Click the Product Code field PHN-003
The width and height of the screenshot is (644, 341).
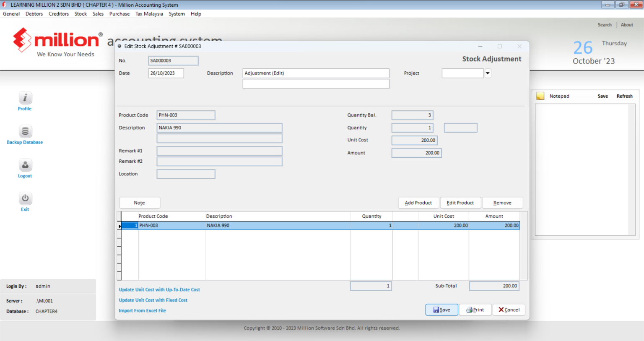coord(186,115)
